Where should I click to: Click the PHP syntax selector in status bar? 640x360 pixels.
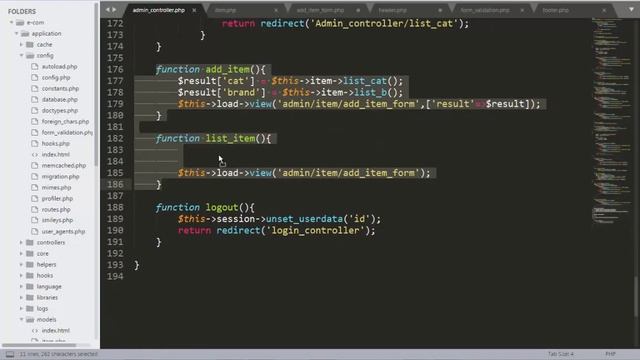(x=610, y=354)
